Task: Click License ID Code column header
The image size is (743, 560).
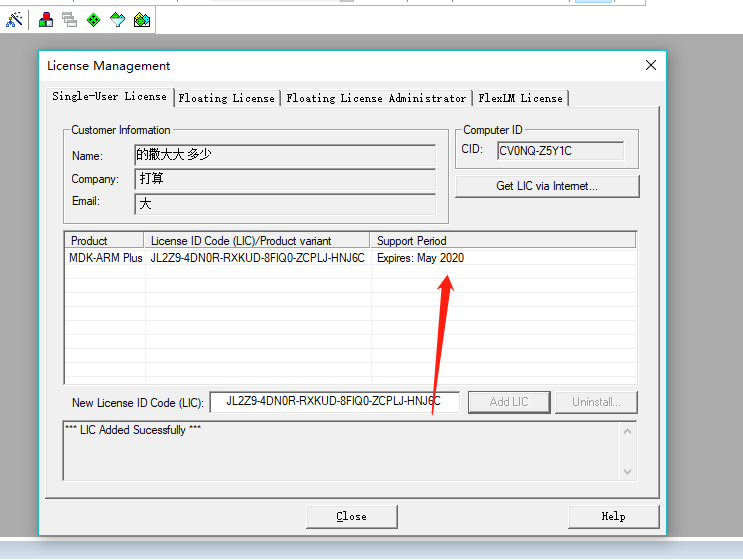Action: tap(257, 241)
